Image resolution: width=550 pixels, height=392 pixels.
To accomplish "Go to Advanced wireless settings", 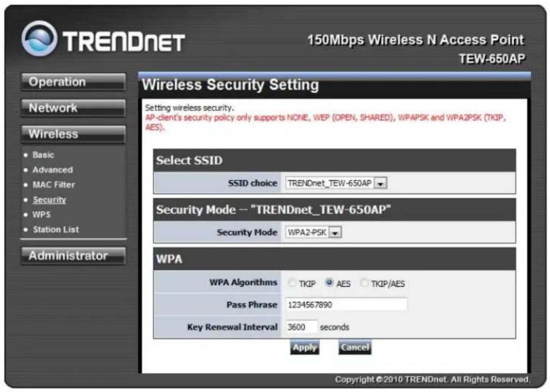I will pos(52,170).
